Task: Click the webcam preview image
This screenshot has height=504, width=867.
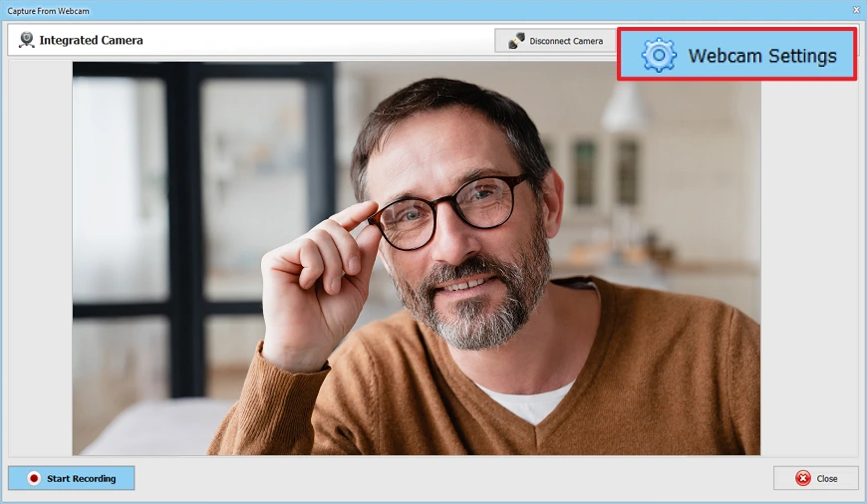Action: [x=417, y=258]
